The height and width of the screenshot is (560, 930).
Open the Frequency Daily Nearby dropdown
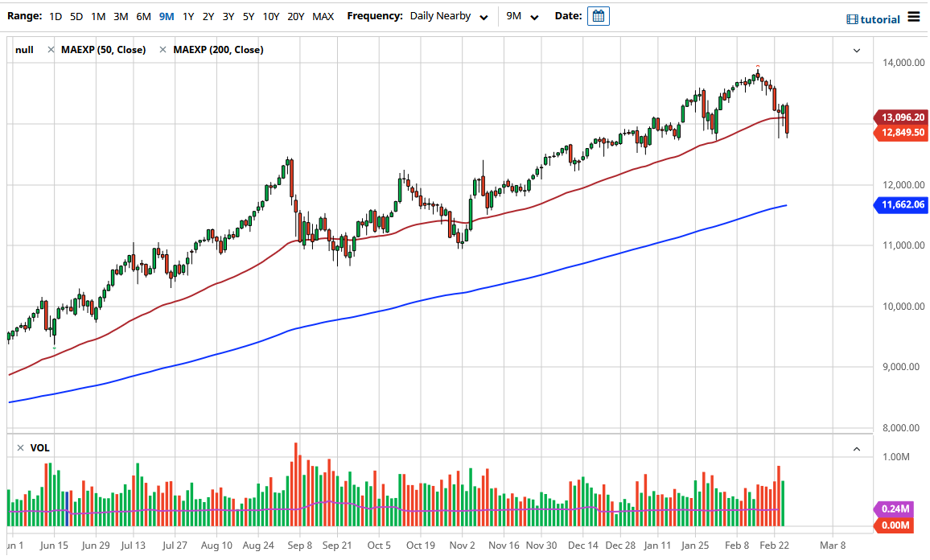448,16
